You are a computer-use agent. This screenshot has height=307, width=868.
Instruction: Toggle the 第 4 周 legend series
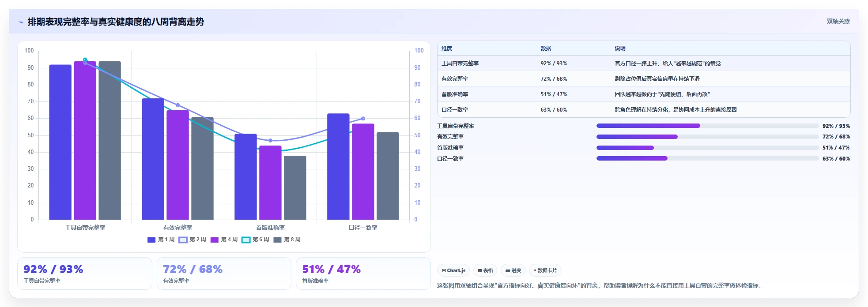click(x=224, y=240)
